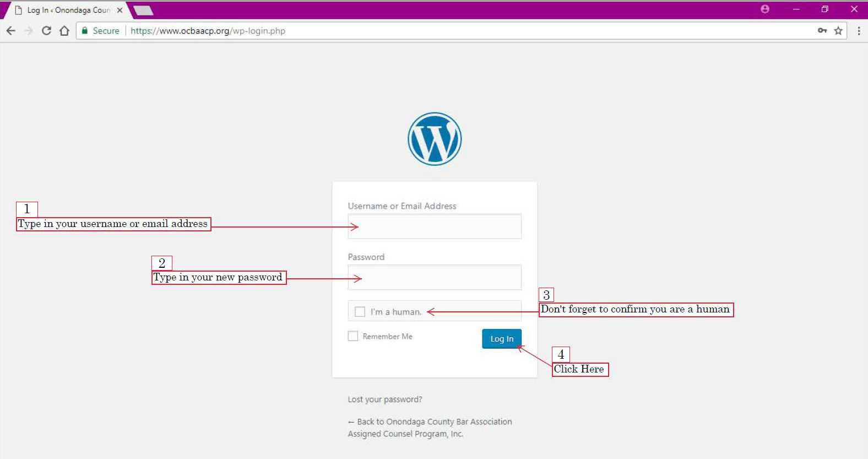The height and width of the screenshot is (459, 868).
Task: Go to the browser home page icon
Action: pos(64,31)
